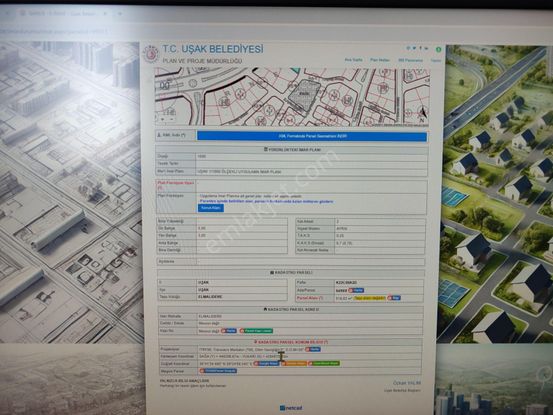Select the scale value 1000

[202, 156]
